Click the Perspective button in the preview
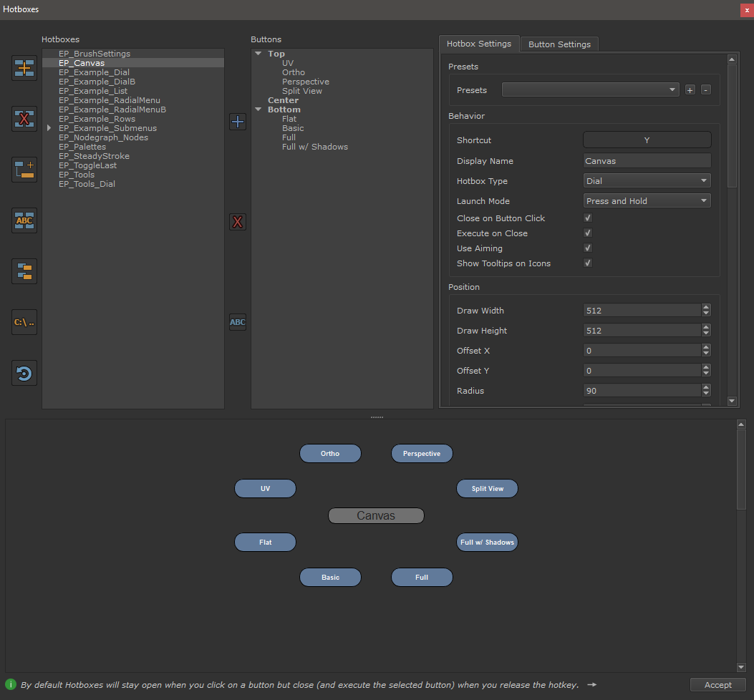The image size is (754, 700). click(422, 454)
